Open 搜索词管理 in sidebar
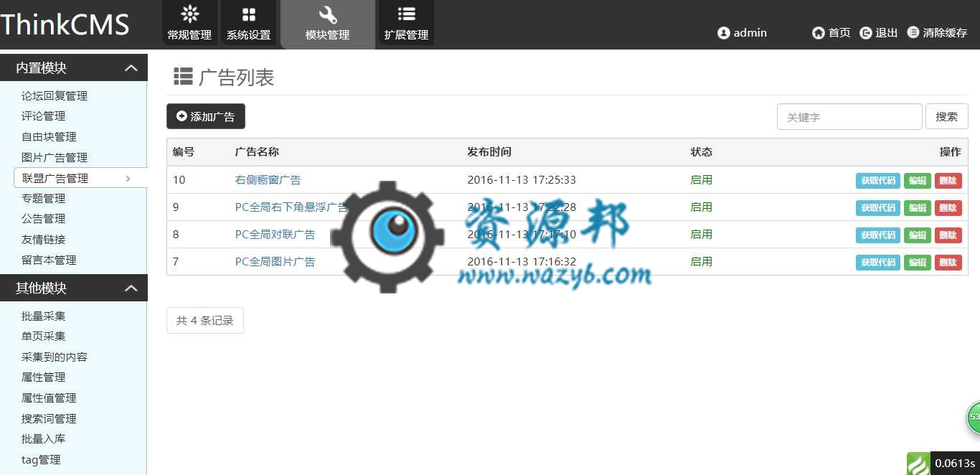The width and height of the screenshot is (980, 475). tap(49, 419)
